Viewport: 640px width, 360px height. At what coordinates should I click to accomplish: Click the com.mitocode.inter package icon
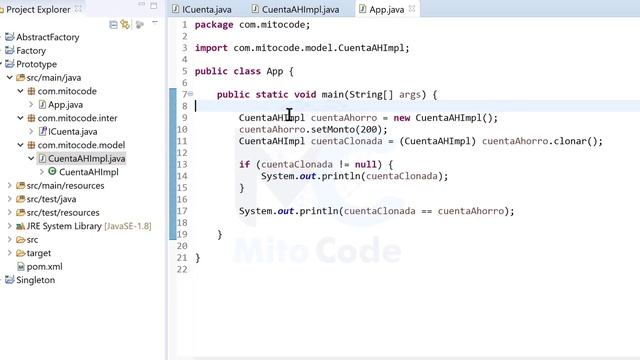tap(31, 118)
